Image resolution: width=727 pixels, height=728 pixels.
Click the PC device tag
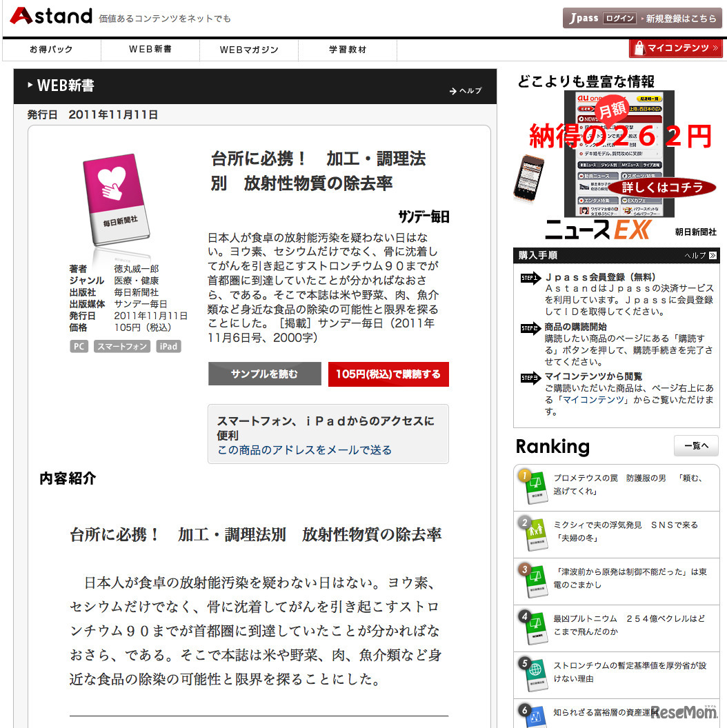click(x=79, y=346)
